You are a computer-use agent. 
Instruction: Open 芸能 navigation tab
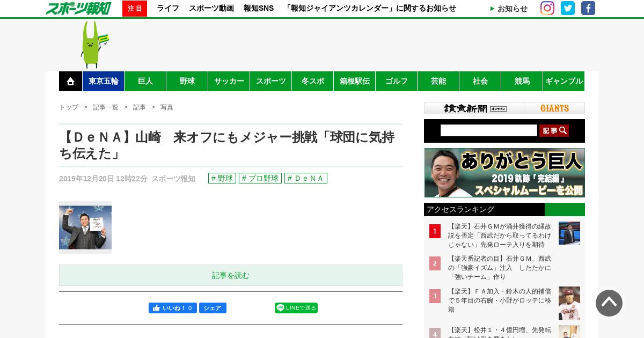coord(438,81)
